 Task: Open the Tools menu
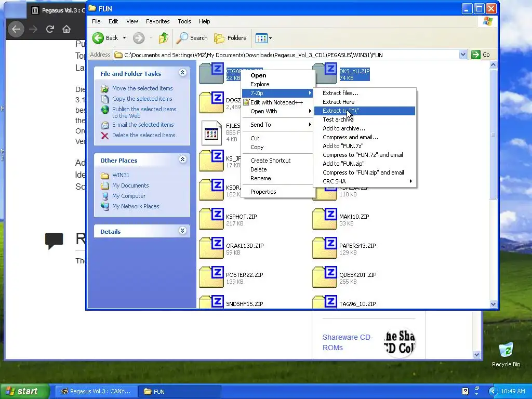point(184,21)
